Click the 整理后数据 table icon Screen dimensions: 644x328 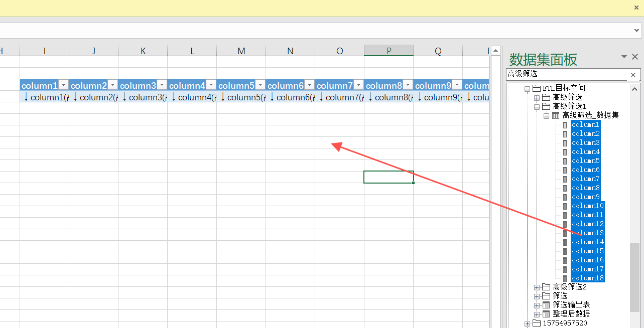[x=546, y=314]
